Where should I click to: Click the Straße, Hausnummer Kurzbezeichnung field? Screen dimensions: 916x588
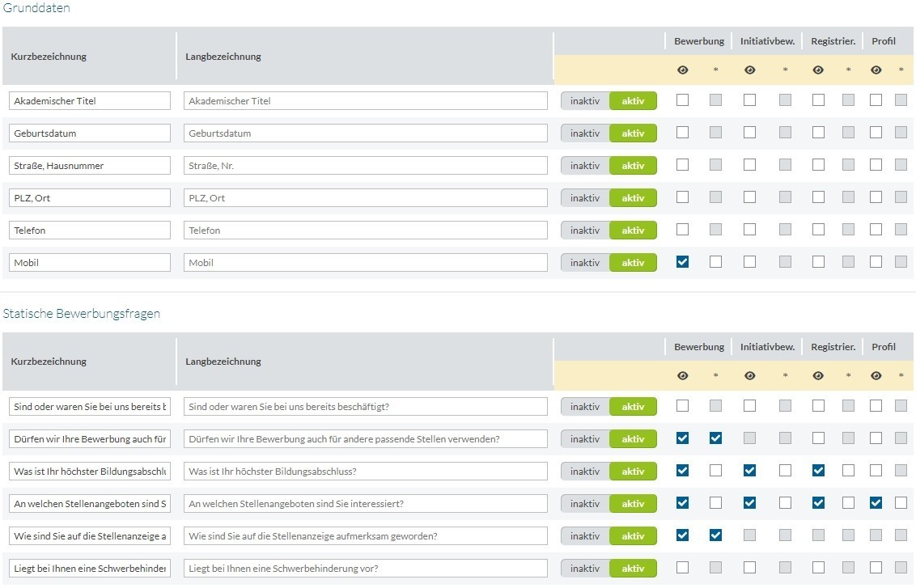pos(89,165)
